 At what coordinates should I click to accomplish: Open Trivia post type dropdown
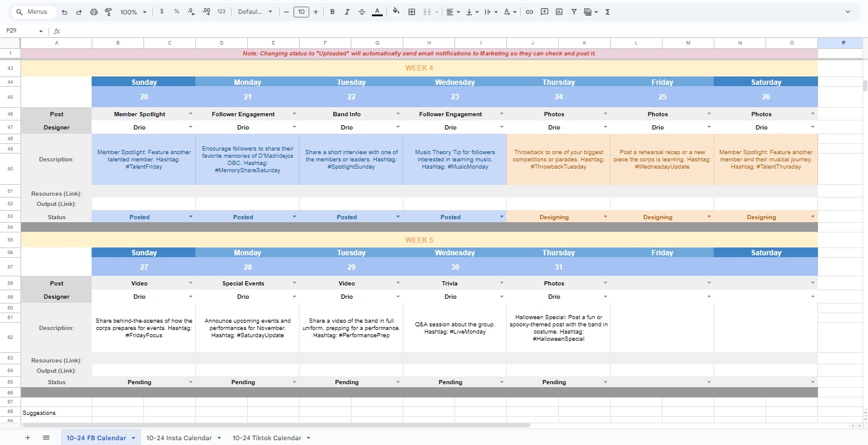[x=502, y=283]
